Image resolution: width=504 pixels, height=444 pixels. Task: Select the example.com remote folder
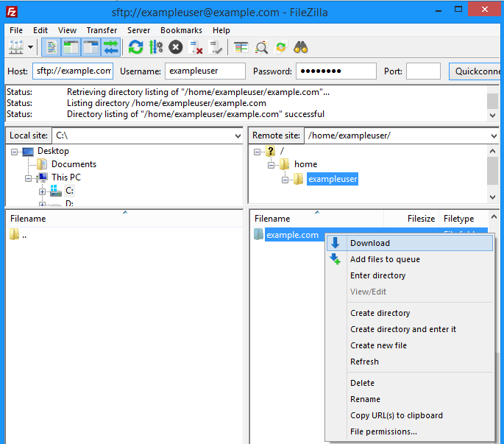pyautogui.click(x=292, y=235)
